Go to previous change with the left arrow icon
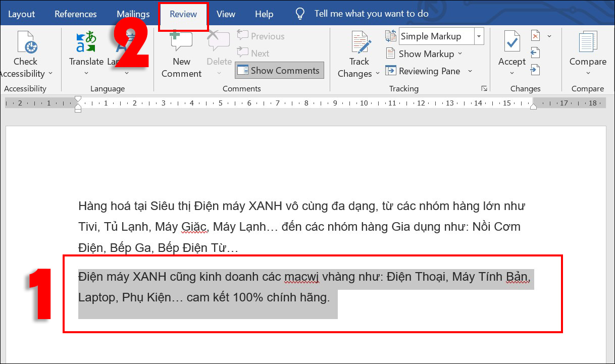This screenshot has height=364, width=615. click(x=535, y=53)
